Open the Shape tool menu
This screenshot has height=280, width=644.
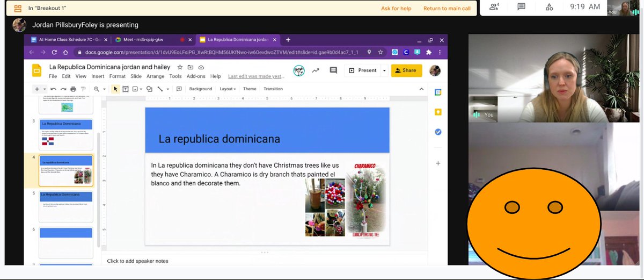point(149,89)
